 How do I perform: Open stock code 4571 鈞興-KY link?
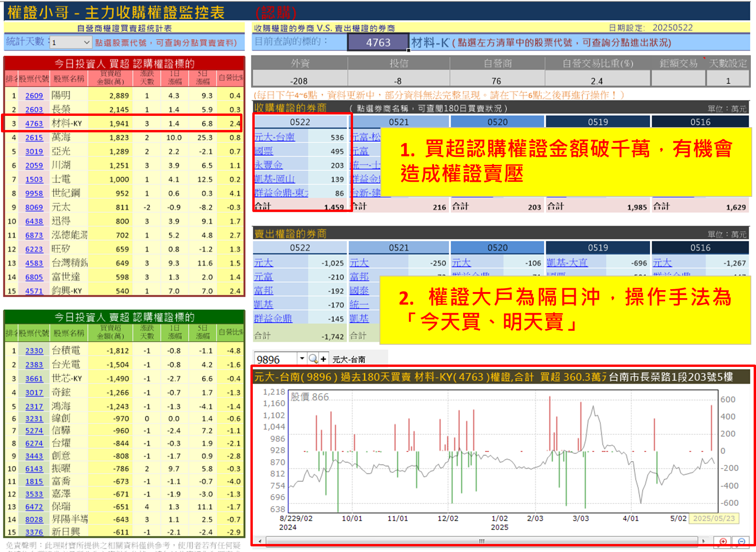(34, 291)
